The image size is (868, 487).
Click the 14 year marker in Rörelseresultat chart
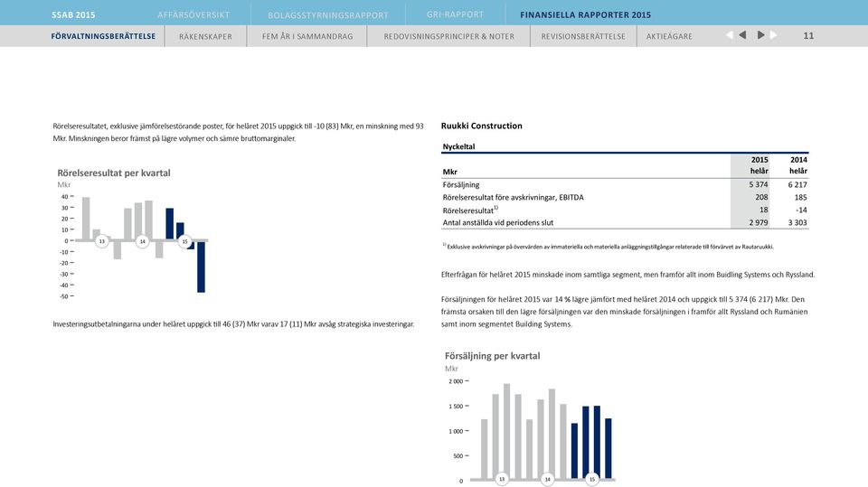[x=142, y=241]
